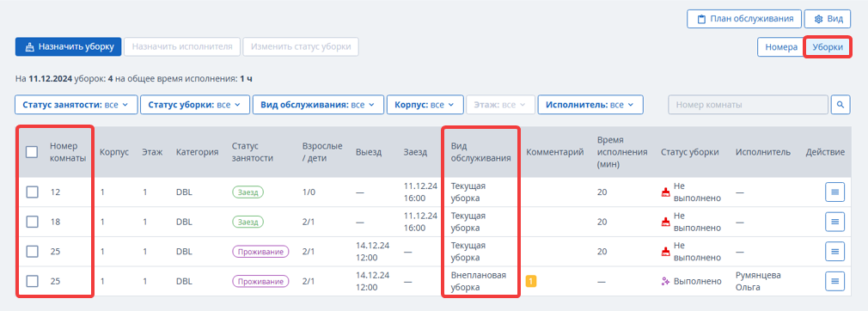Click the magnifier search icon button

(840, 104)
